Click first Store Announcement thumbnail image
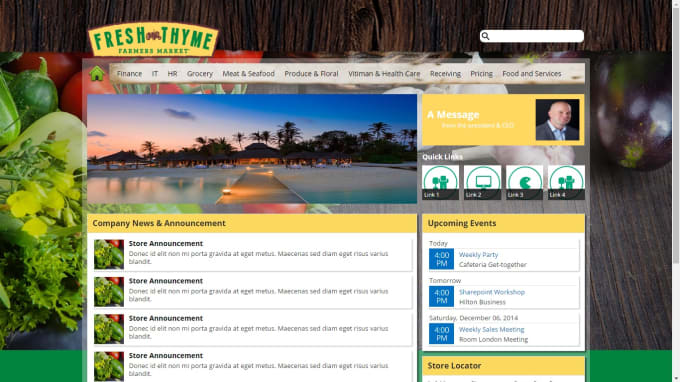The height and width of the screenshot is (382, 680). tap(109, 255)
